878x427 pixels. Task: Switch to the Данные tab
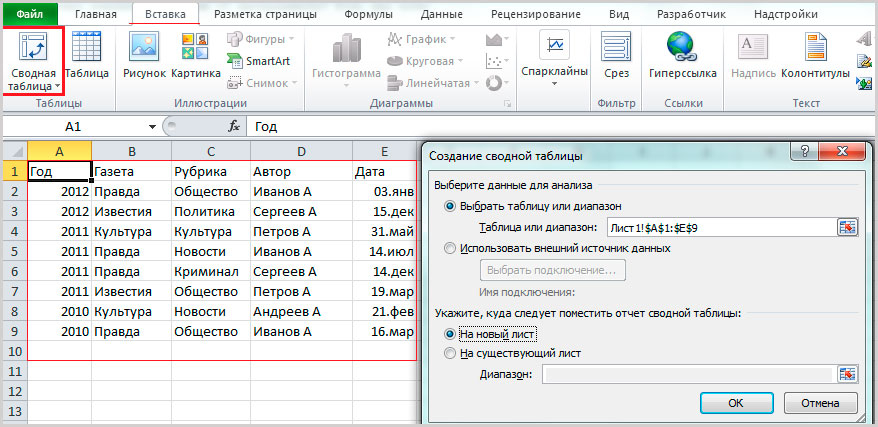pos(441,14)
